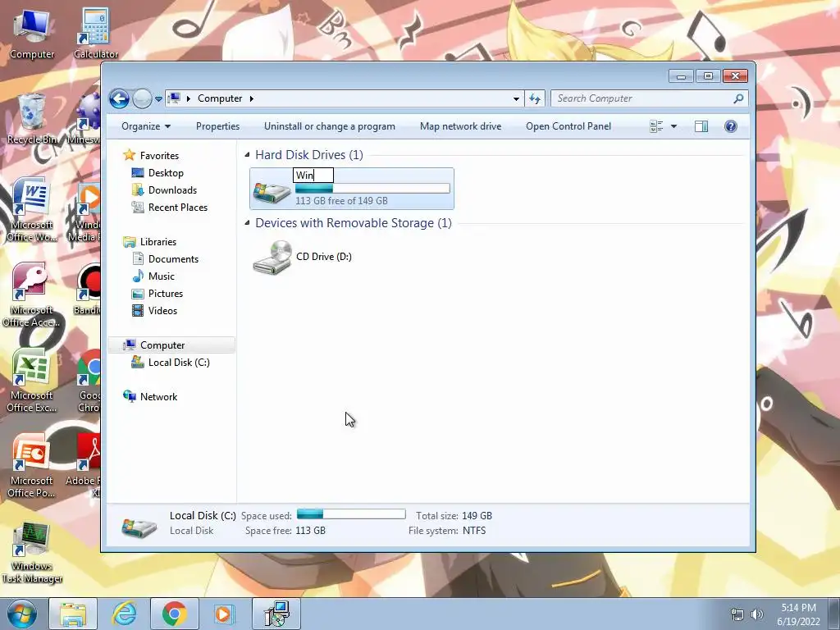Launch Google Chrome from taskbar
840x630 pixels.
(175, 614)
